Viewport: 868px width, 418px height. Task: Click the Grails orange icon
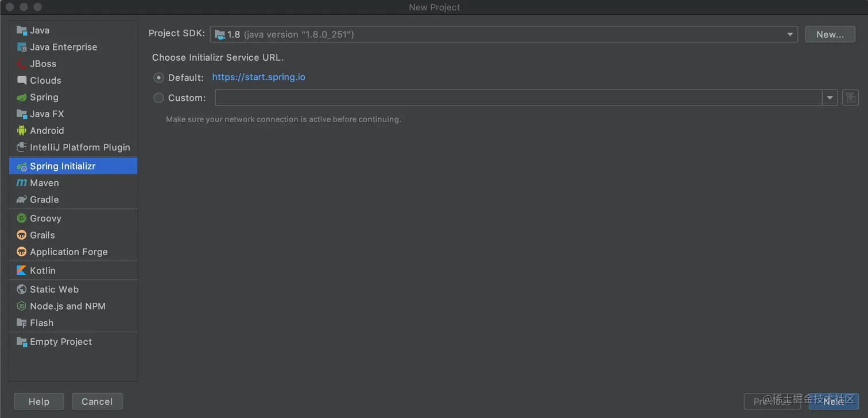coord(22,235)
